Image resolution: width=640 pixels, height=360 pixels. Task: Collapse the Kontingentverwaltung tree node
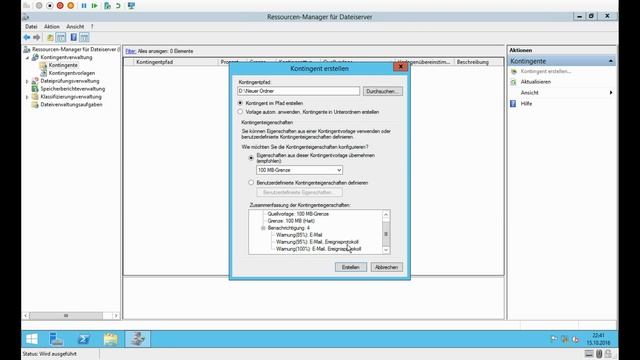tap(27, 58)
